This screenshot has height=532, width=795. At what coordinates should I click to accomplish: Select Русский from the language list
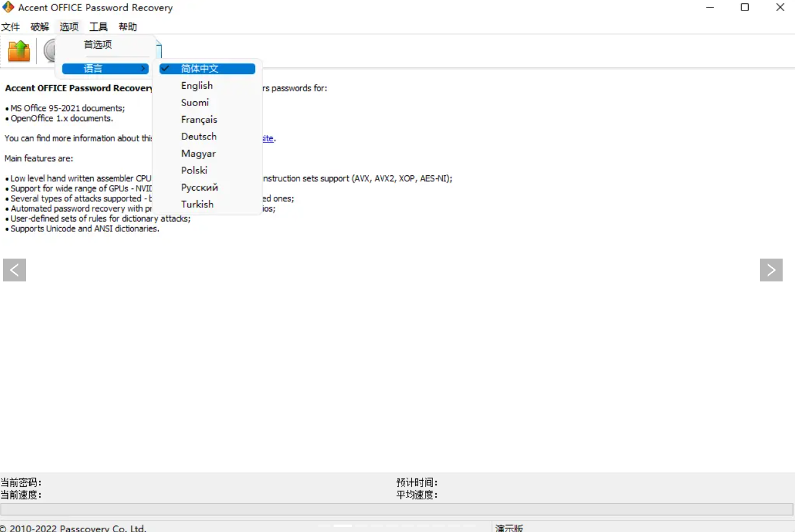(x=200, y=188)
